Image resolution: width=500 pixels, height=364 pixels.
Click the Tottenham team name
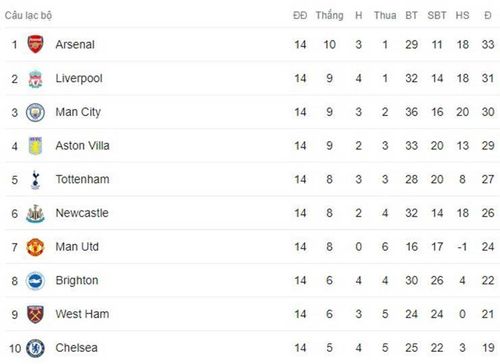click(x=82, y=179)
